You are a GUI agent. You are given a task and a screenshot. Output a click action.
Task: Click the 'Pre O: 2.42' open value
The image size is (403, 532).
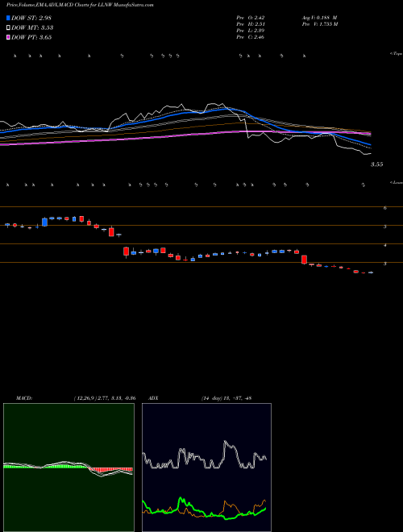click(x=251, y=18)
